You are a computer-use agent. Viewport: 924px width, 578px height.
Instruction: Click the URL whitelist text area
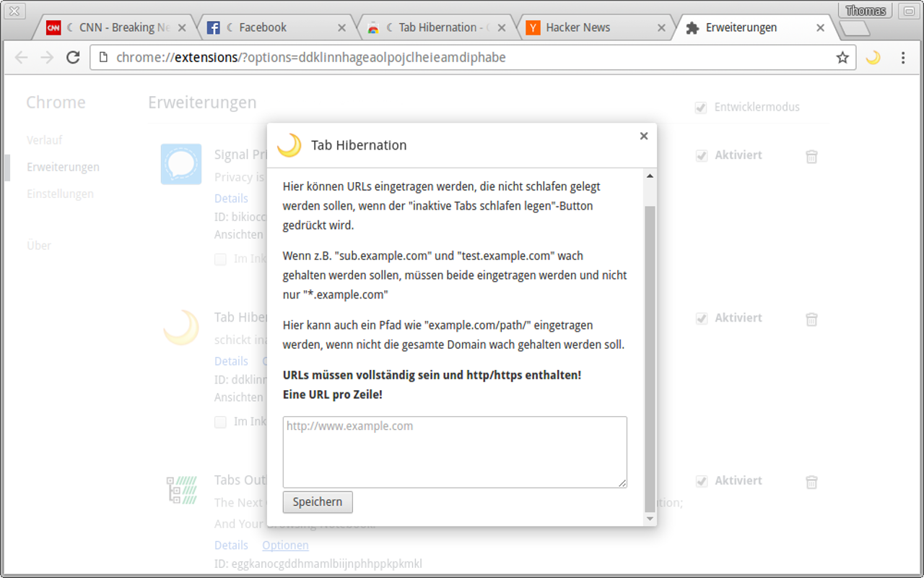point(455,452)
